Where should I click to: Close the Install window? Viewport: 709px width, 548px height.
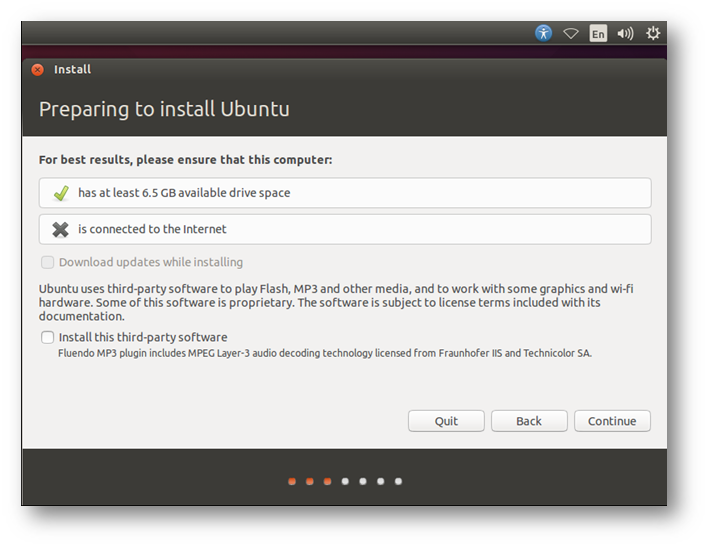point(38,70)
